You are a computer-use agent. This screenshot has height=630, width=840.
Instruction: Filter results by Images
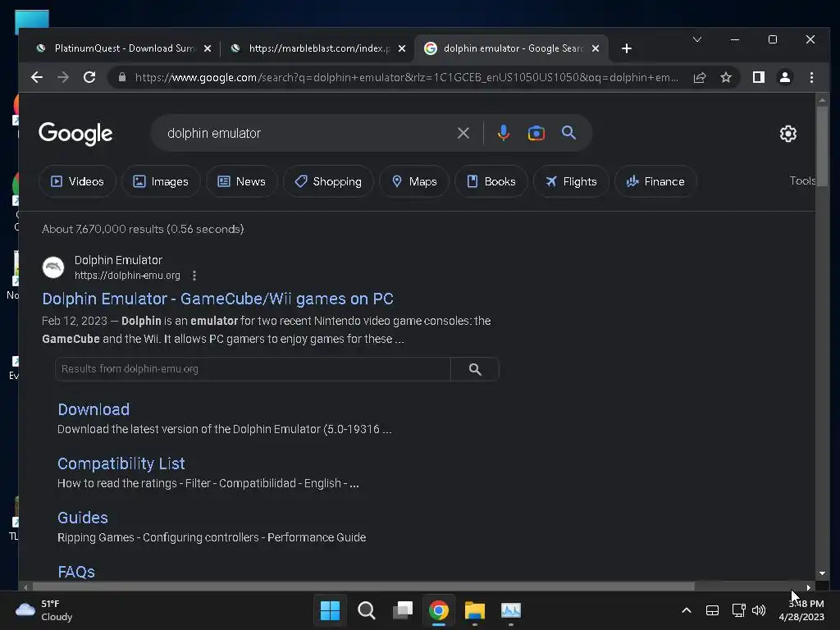pyautogui.click(x=161, y=181)
